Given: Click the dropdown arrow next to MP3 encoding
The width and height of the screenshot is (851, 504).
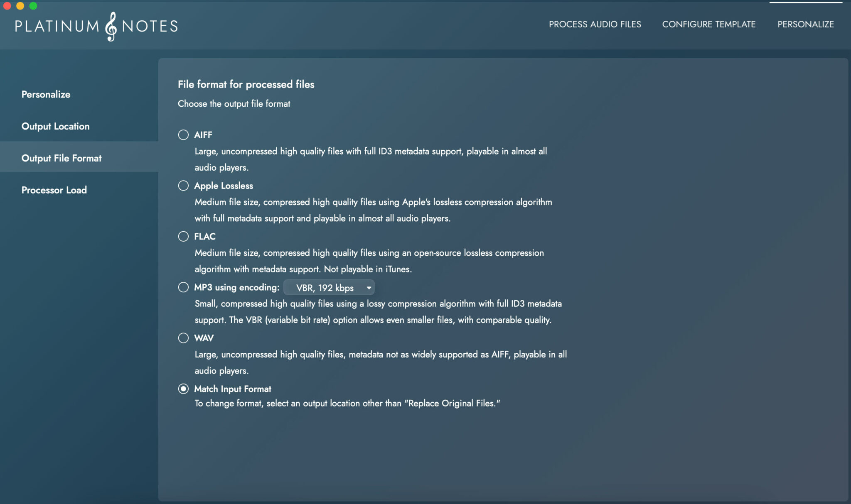Looking at the screenshot, I should pos(368,287).
